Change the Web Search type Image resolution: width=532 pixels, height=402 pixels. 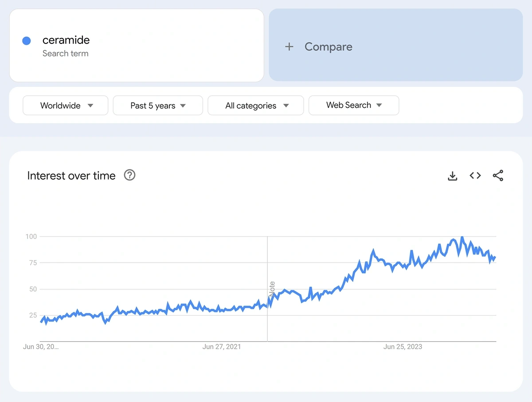click(x=353, y=105)
